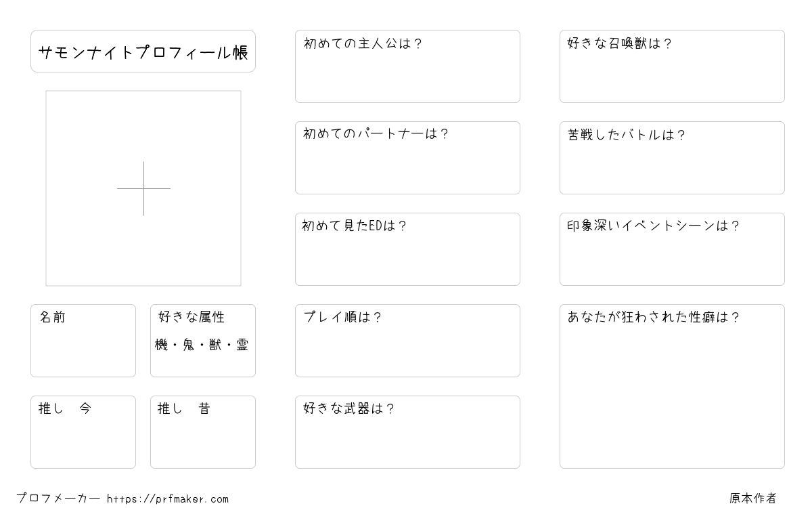The width and height of the screenshot is (812, 508).
Task: Click the 推し 昔 box
Action: pos(203,432)
